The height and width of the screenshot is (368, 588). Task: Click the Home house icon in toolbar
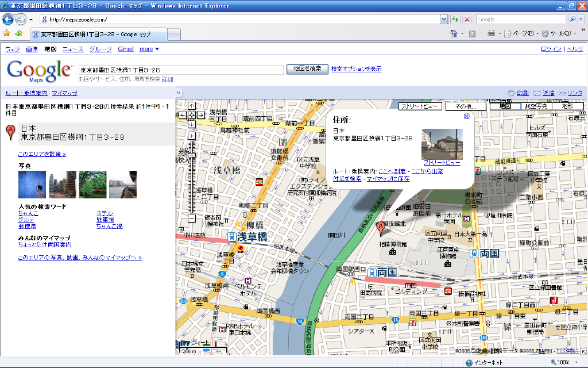(x=454, y=34)
